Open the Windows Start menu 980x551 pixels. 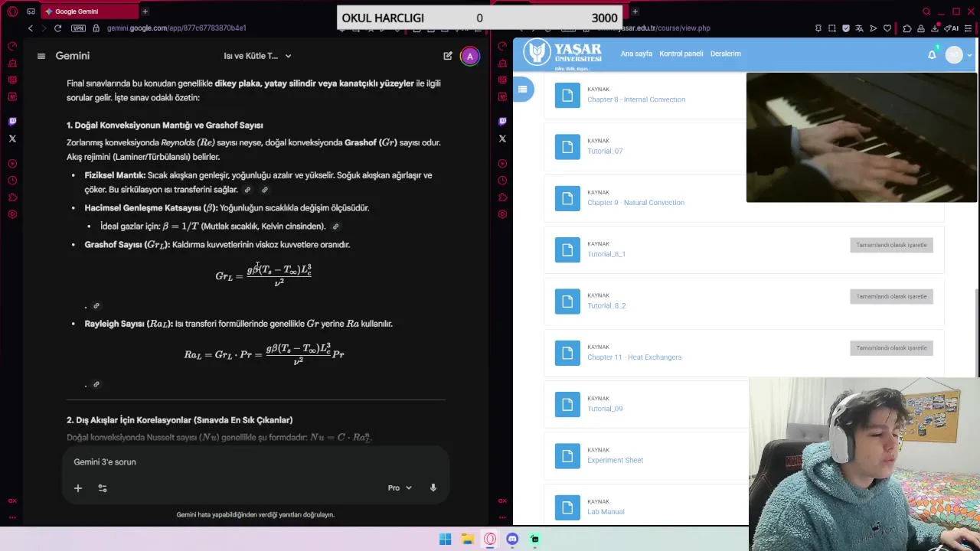click(445, 539)
